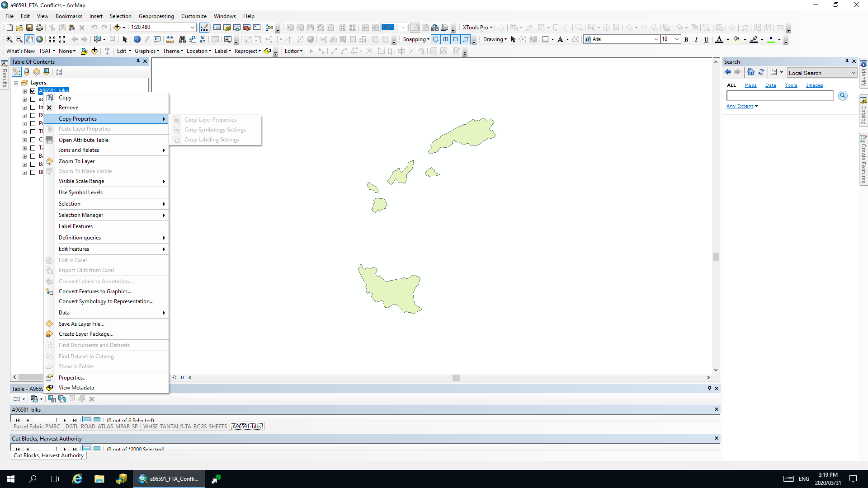
Task: Select the Zoom Out tool
Action: tap(19, 39)
